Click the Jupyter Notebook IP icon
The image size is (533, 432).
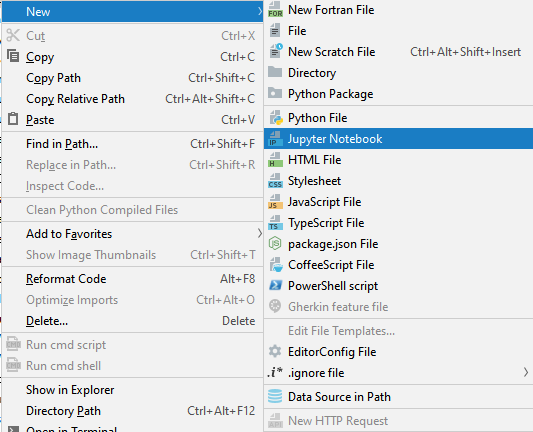pos(275,139)
